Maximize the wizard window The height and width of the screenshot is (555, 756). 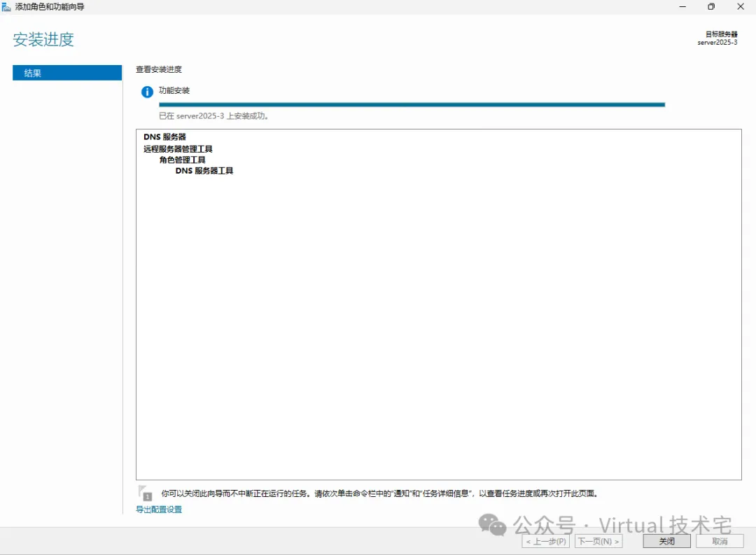tap(711, 7)
